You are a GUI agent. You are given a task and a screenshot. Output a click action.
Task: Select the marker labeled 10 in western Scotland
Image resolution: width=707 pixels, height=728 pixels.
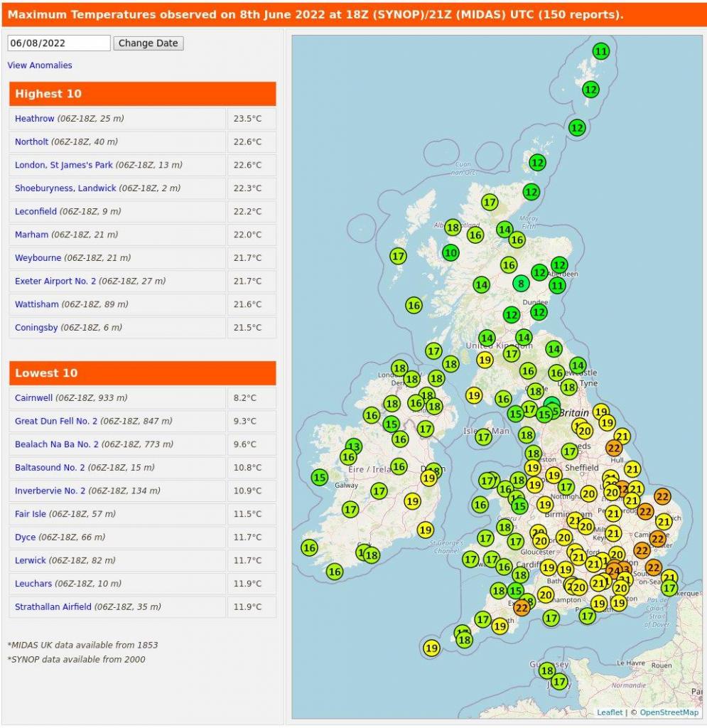pos(450,252)
